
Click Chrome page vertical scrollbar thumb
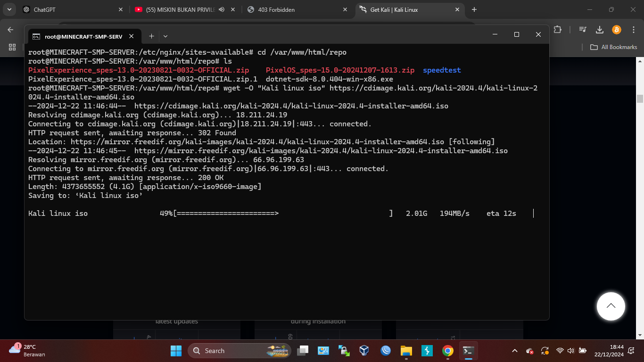[640, 99]
